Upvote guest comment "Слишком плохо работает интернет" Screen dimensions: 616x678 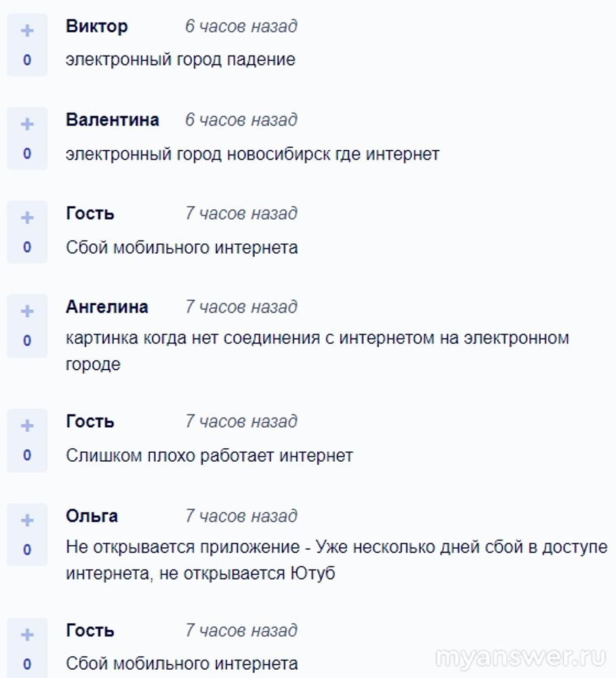pos(27,426)
